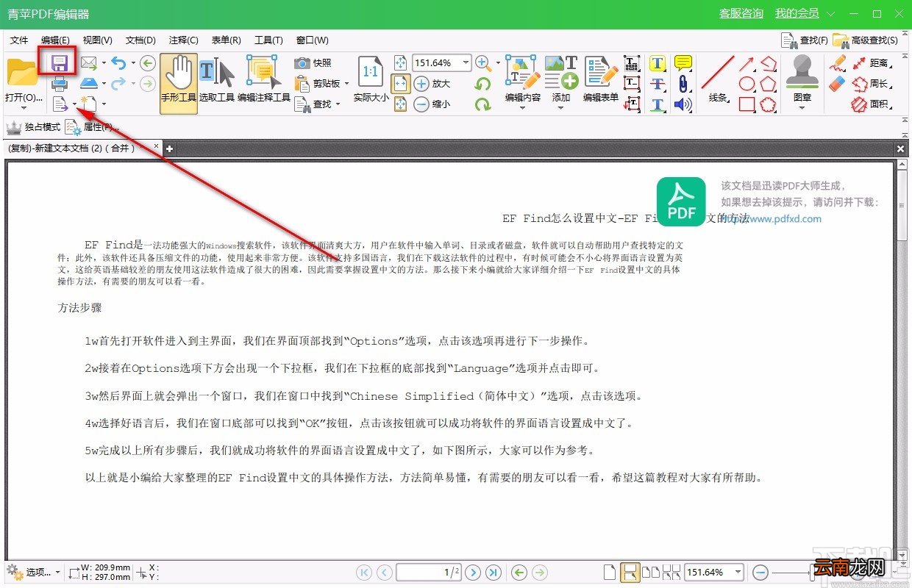Click the 放大 zoom in button

432,84
